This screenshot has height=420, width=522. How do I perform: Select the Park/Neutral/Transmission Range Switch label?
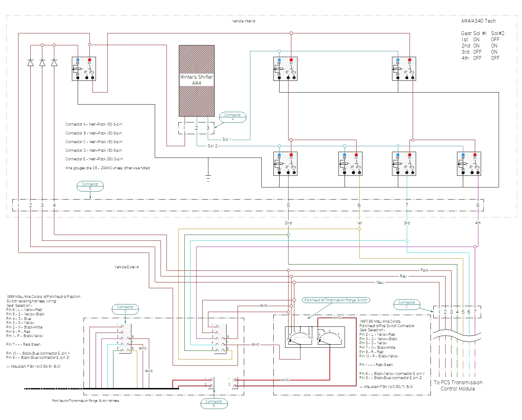pyautogui.click(x=336, y=300)
